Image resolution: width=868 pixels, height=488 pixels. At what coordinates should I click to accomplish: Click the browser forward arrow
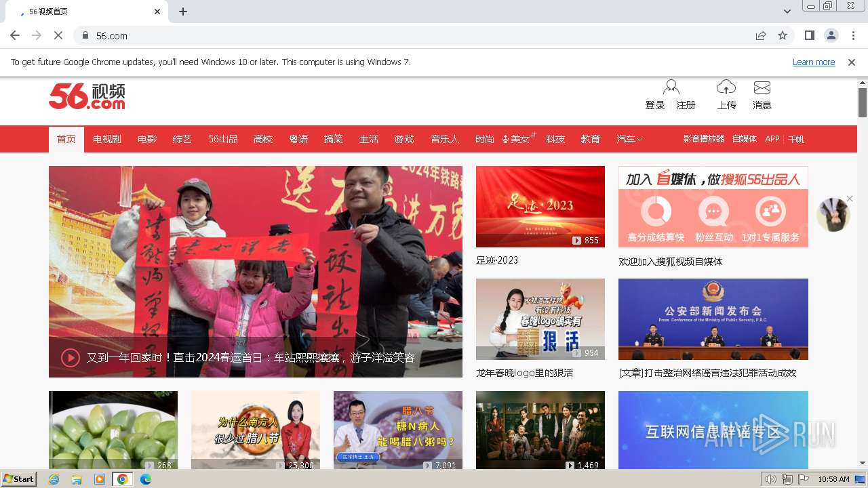[x=37, y=35]
